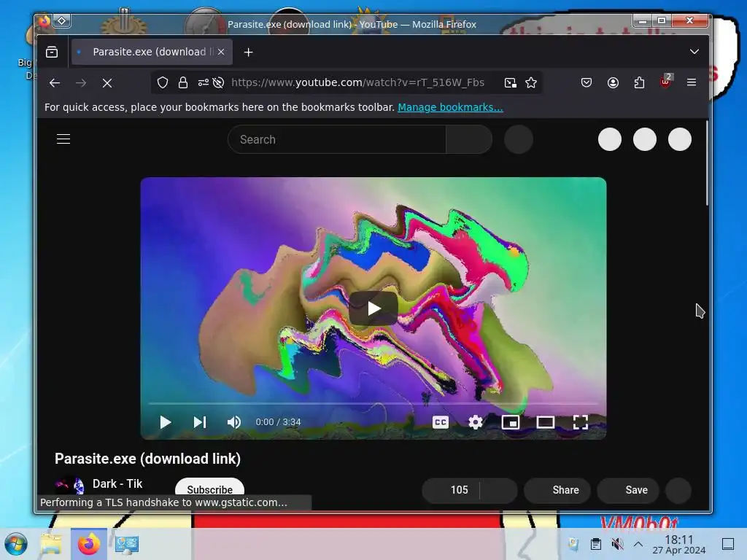Subscribe to the Dark - Tik channel
This screenshot has width=747, height=560.
pos(209,489)
